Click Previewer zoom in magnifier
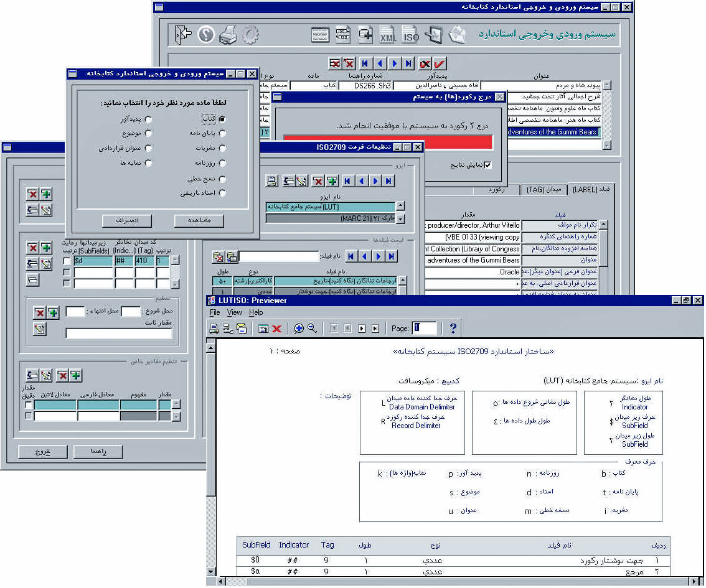The width and height of the screenshot is (706, 588). click(298, 329)
